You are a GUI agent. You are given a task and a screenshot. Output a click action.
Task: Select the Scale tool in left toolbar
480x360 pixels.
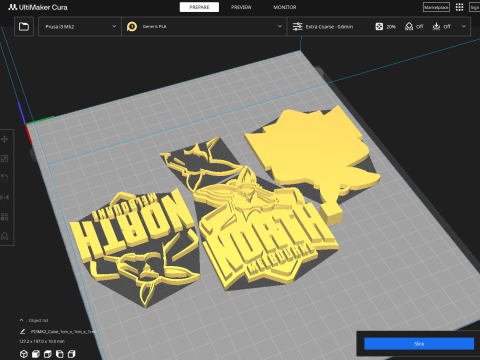(5, 158)
